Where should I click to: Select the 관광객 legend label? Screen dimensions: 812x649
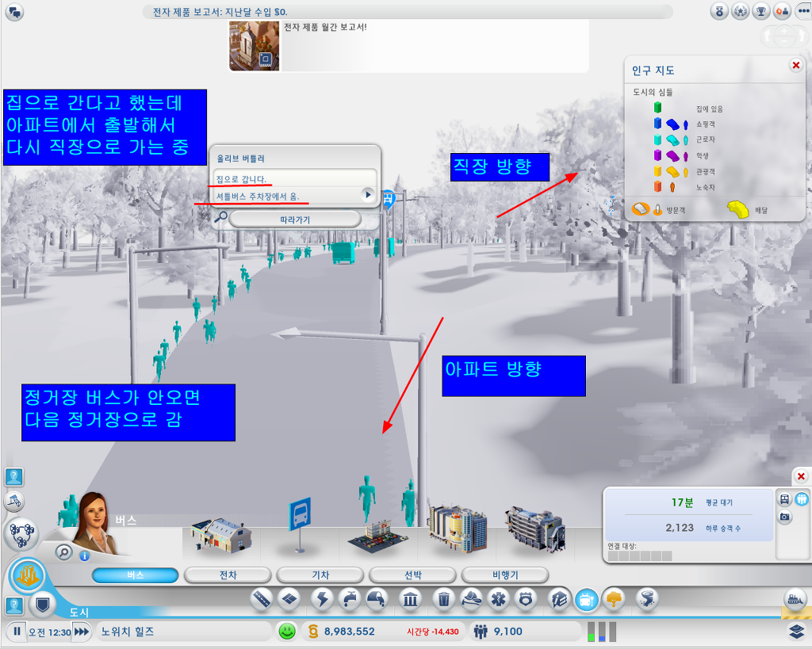pos(705,171)
